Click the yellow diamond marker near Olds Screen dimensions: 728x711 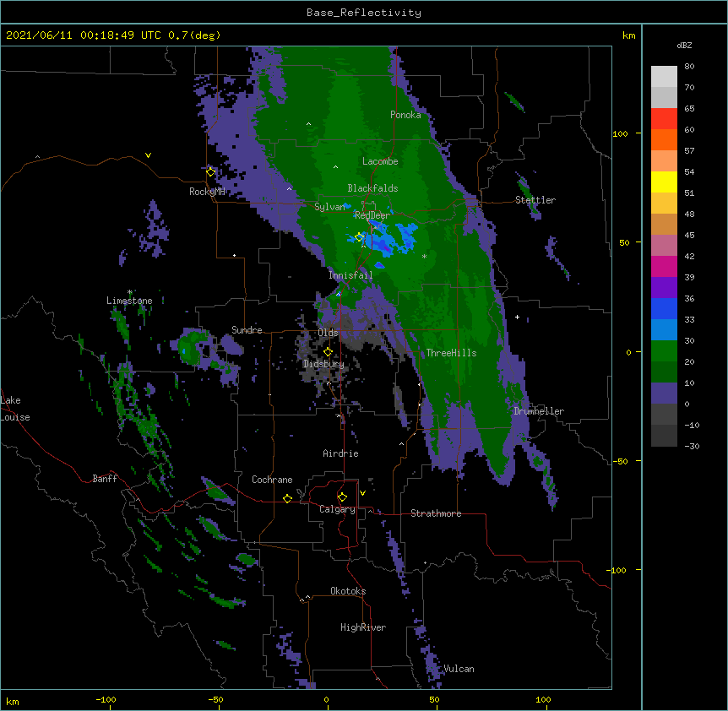[x=328, y=351]
